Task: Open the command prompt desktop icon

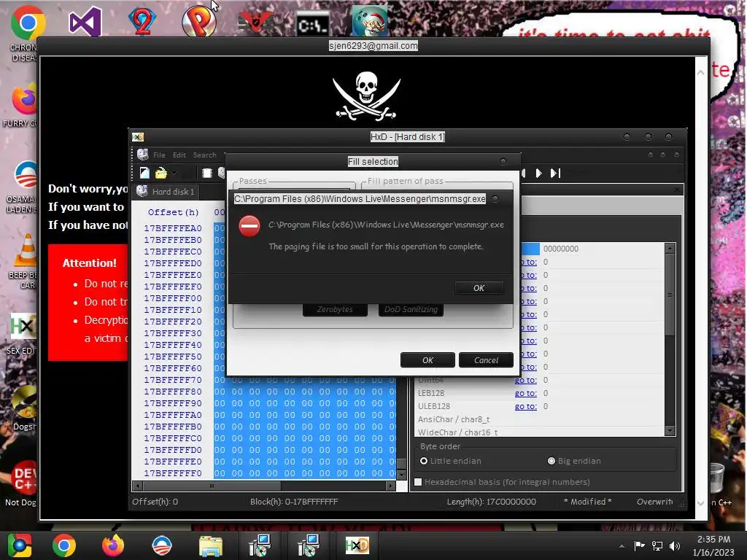Action: (x=312, y=25)
